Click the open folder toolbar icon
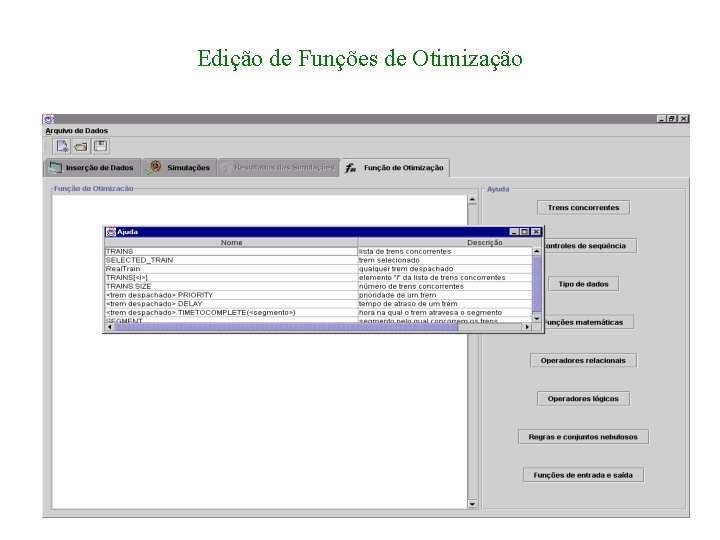Image resolution: width=720 pixels, height=540 pixels. pos(81,146)
